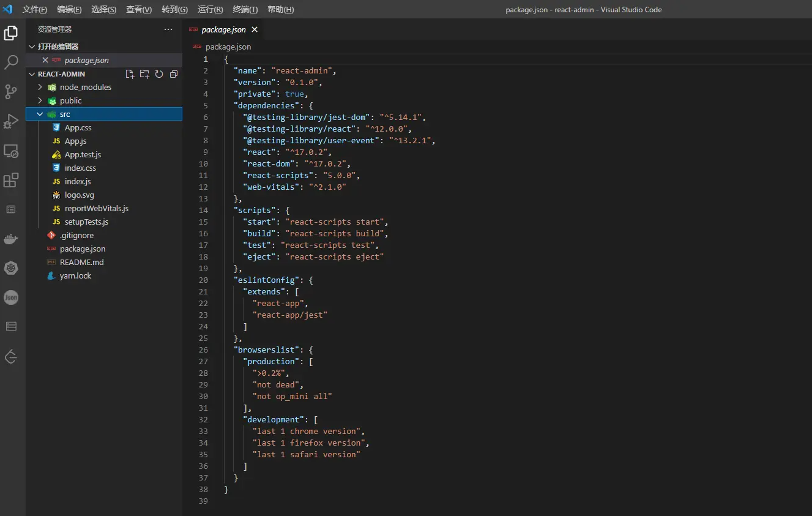Close the package.json editor tab
The image size is (812, 516).
click(255, 29)
